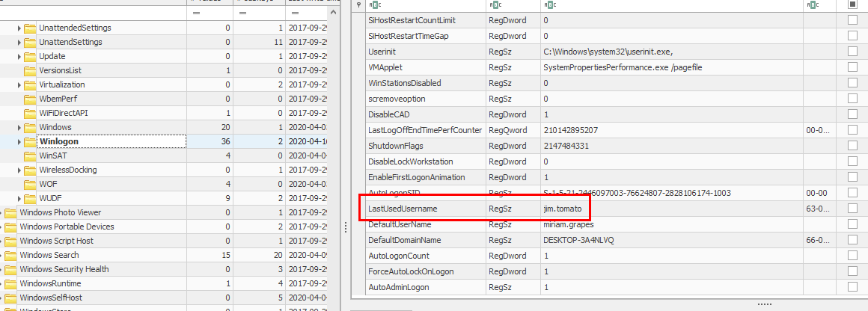Click the miriam.grapes data cell

point(671,224)
